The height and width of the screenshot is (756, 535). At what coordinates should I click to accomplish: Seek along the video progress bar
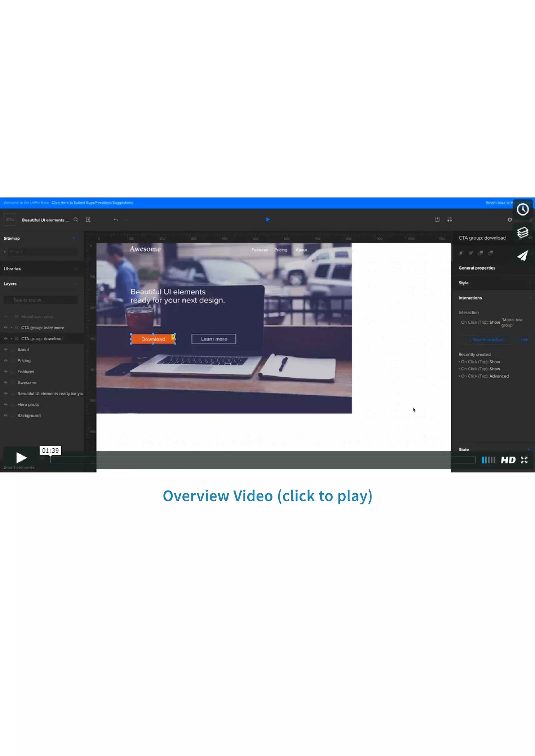[x=263, y=460]
